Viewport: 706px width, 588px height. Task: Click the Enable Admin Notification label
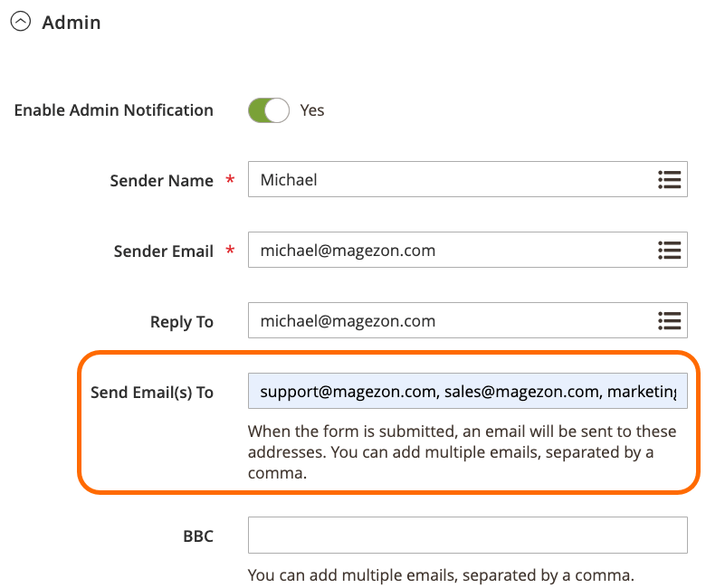click(113, 110)
